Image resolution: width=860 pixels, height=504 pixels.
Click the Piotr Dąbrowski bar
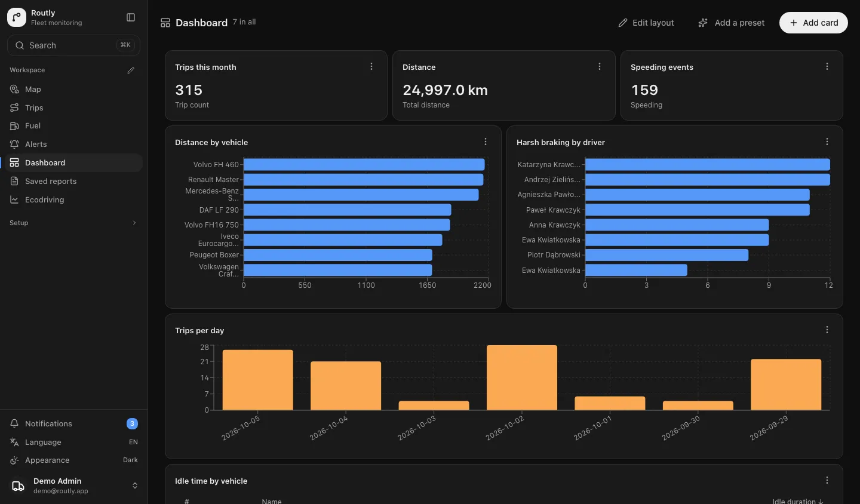pos(666,255)
